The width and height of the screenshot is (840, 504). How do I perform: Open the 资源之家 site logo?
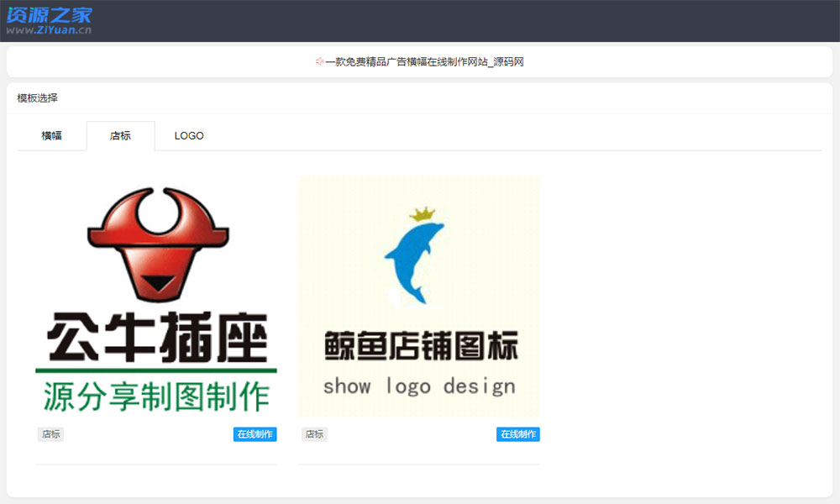(x=50, y=13)
